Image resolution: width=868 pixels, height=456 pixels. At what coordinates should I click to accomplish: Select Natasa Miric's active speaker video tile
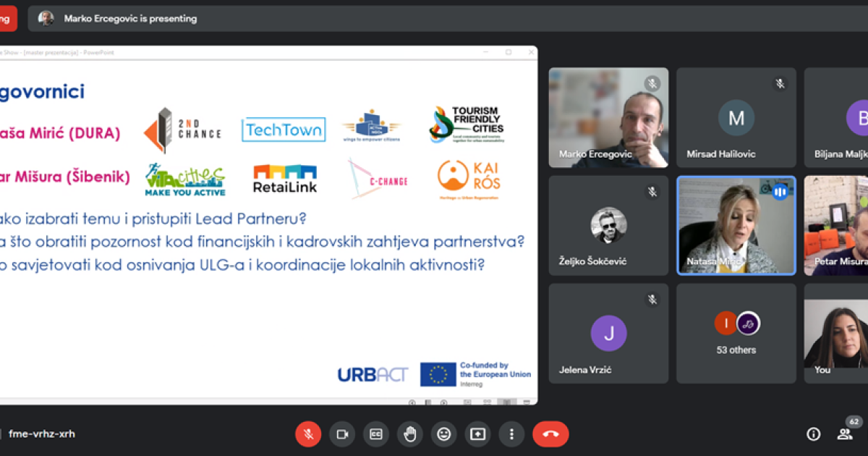[x=736, y=225]
